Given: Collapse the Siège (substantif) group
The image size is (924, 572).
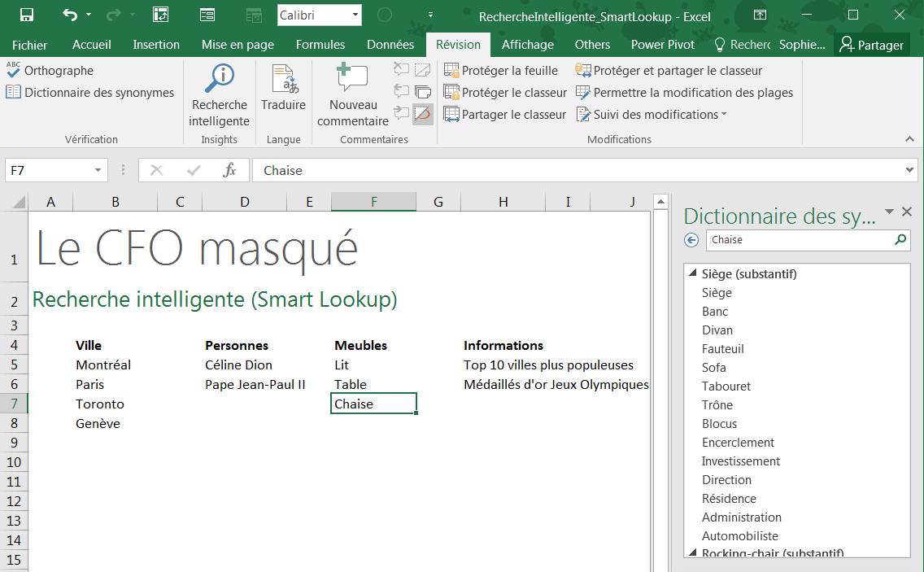Looking at the screenshot, I should click(692, 274).
